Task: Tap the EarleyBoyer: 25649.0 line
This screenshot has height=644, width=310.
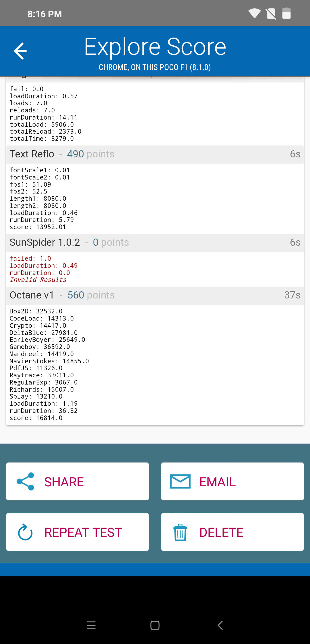Action: click(x=47, y=340)
